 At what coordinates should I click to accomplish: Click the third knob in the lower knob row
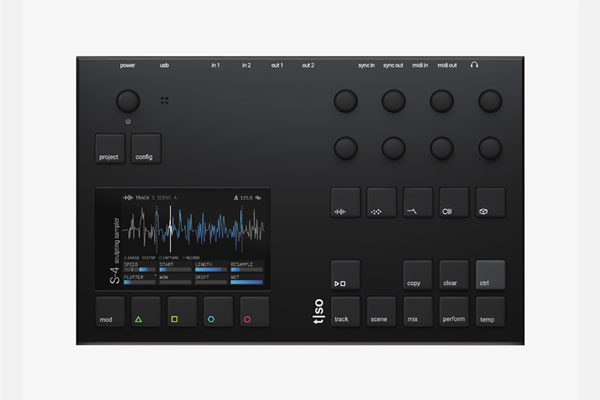442,148
